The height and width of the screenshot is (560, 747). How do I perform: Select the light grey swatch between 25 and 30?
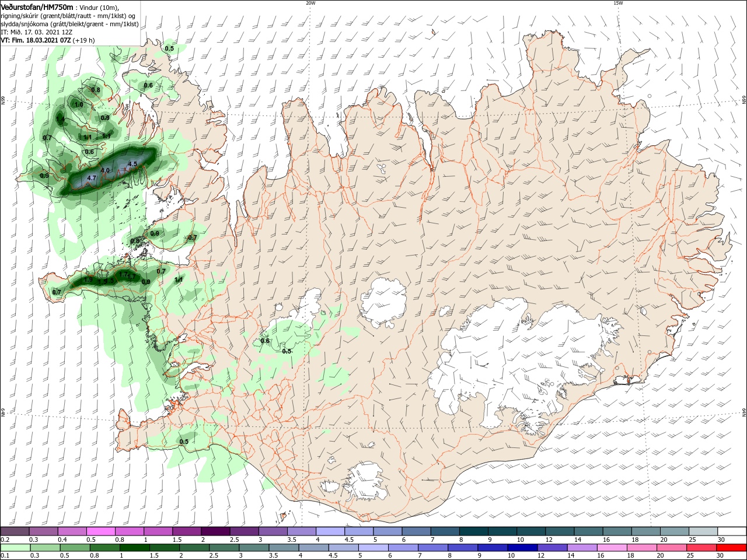tap(703, 531)
